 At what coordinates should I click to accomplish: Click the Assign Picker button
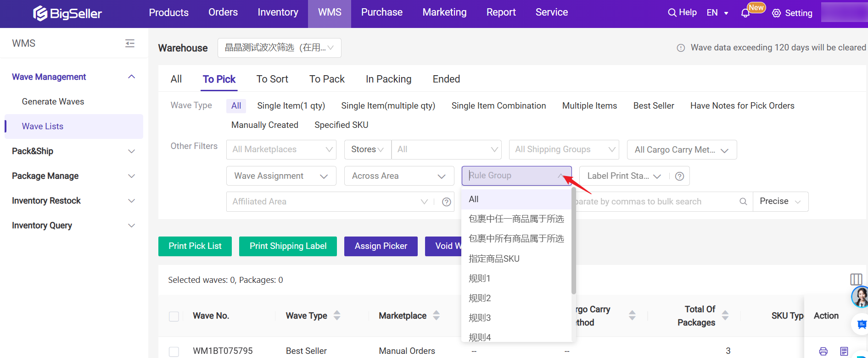(381, 246)
